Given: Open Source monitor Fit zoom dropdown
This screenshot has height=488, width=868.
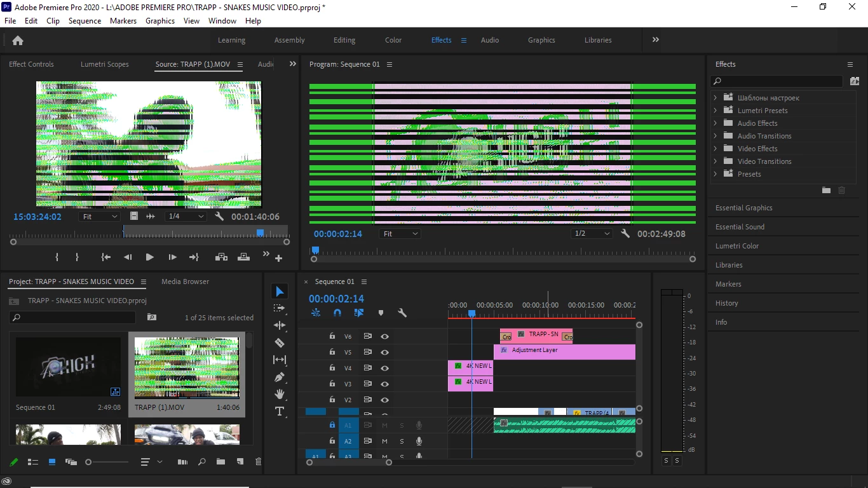Looking at the screenshot, I should pyautogui.click(x=100, y=217).
